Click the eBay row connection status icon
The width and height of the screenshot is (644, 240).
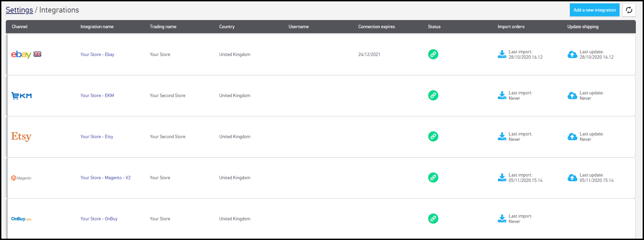coord(433,54)
